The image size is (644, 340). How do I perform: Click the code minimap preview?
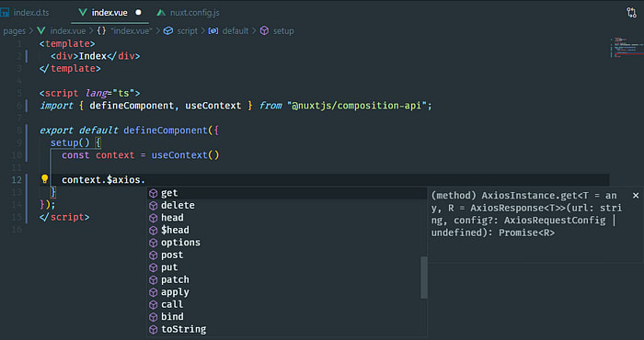click(627, 47)
